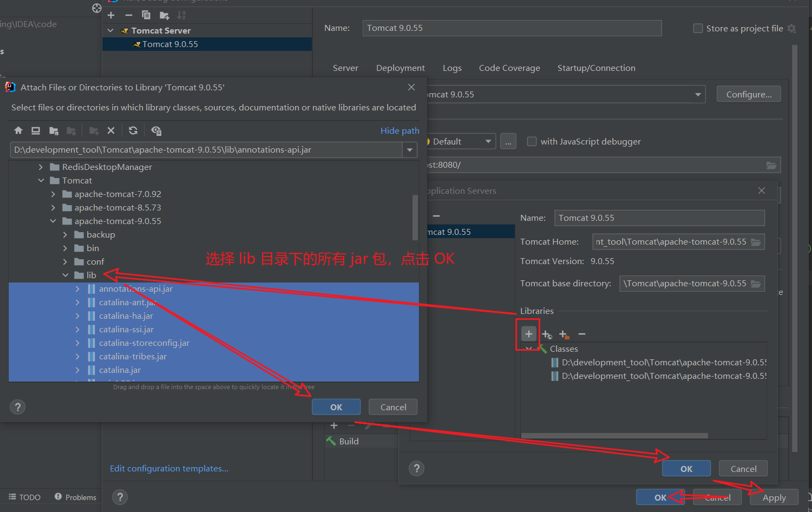Viewport: 812px width, 512px height.
Task: Click the file path input field
Action: tap(206, 150)
